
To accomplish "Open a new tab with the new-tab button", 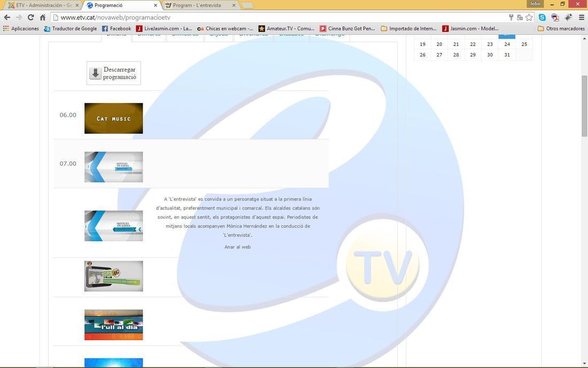I will pos(247,5).
